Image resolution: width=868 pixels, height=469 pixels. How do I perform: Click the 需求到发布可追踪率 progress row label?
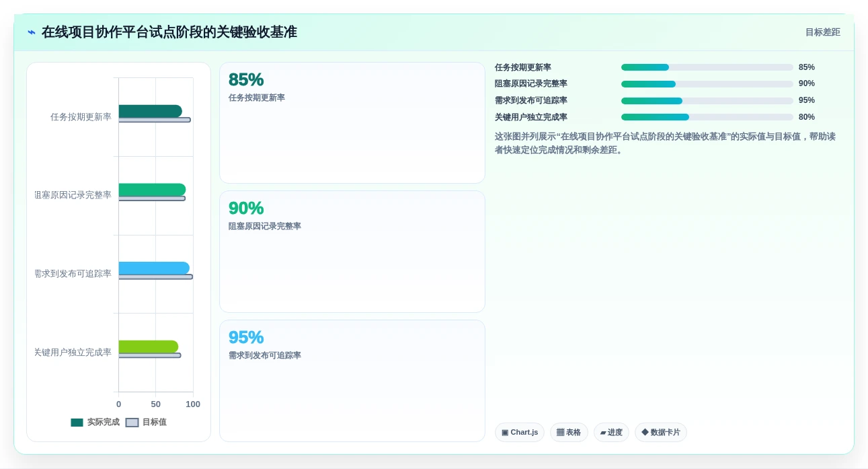tap(531, 100)
